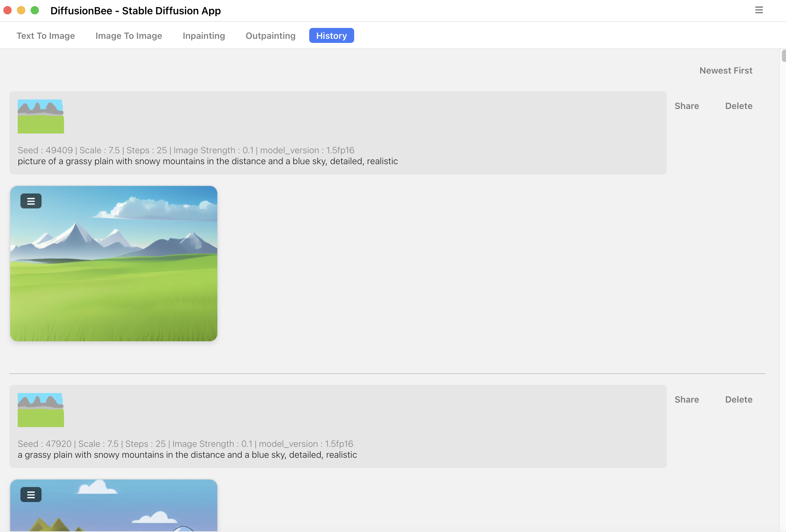Click the History tab button
The image size is (786, 532).
point(331,35)
